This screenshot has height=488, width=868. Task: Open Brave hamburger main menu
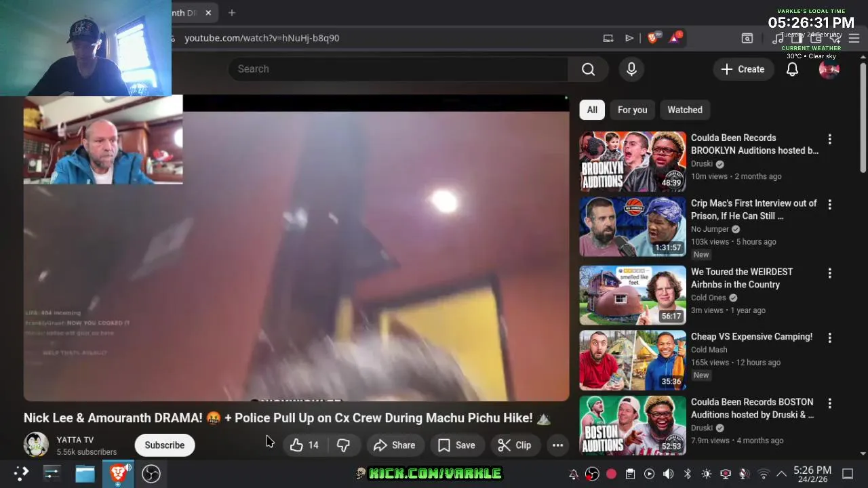[854, 38]
